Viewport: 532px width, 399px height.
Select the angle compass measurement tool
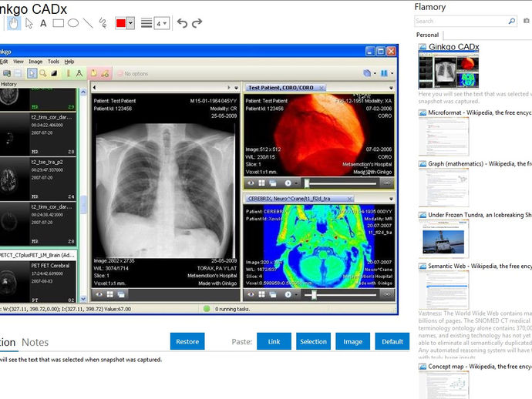point(79,73)
